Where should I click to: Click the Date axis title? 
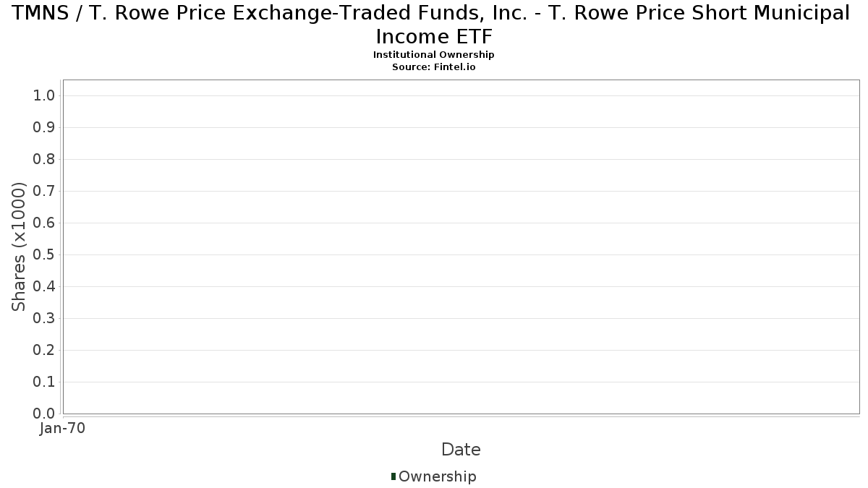tap(461, 450)
